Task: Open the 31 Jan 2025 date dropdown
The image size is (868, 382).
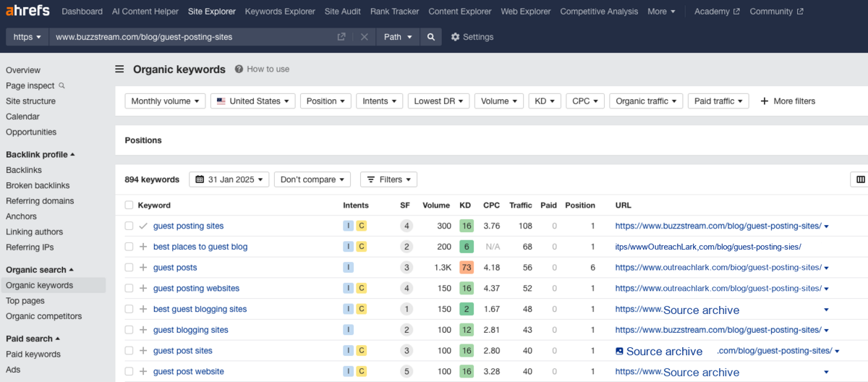Action: [x=229, y=179]
